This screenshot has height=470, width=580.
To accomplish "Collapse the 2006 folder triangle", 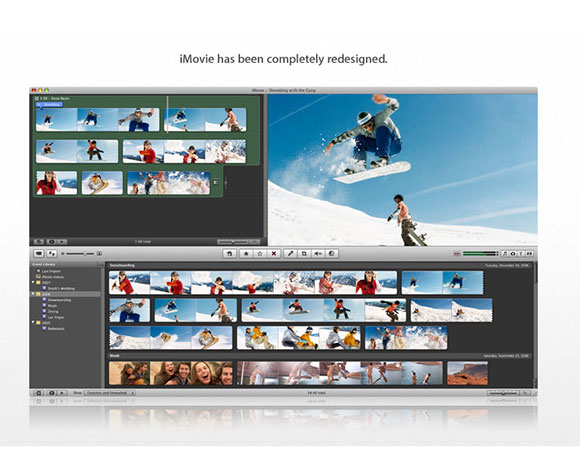I will pos(33,294).
